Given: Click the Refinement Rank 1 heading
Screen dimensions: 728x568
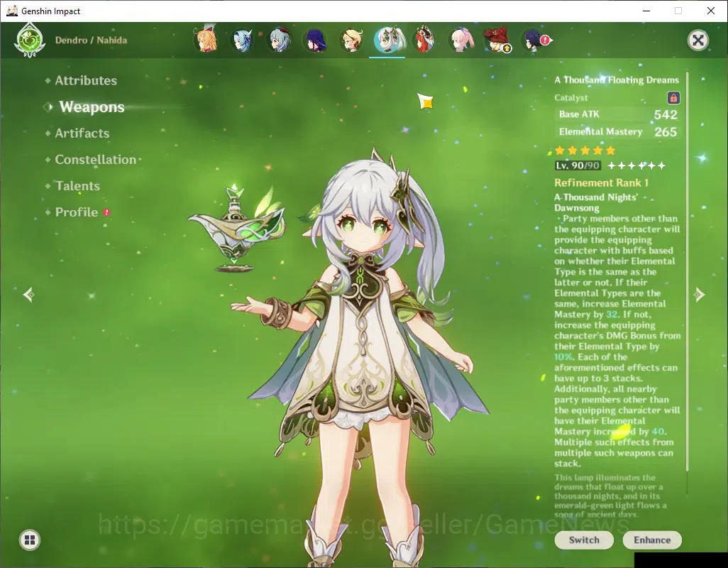Looking at the screenshot, I should [601, 182].
